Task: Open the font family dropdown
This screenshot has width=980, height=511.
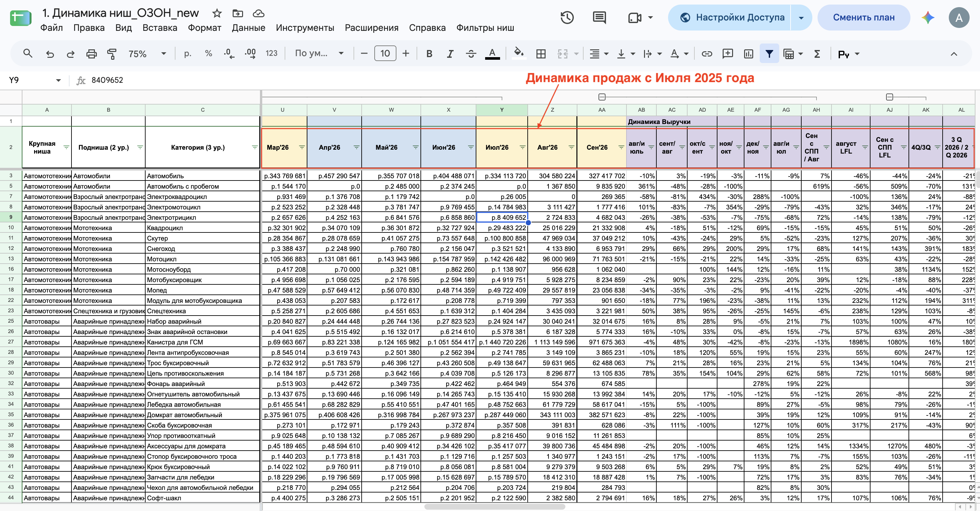Action: (x=319, y=54)
